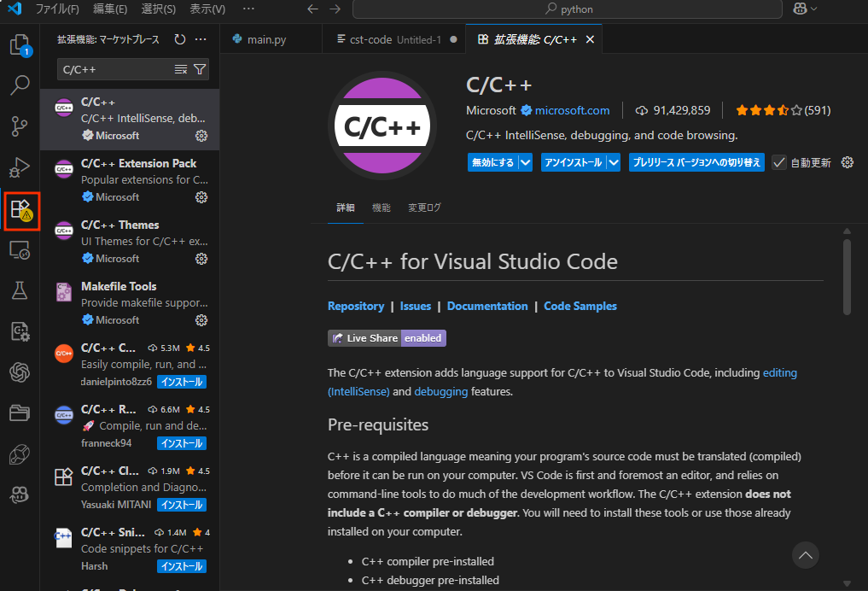
Task: Expand the 無効にする dropdown arrow
Action: (526, 162)
